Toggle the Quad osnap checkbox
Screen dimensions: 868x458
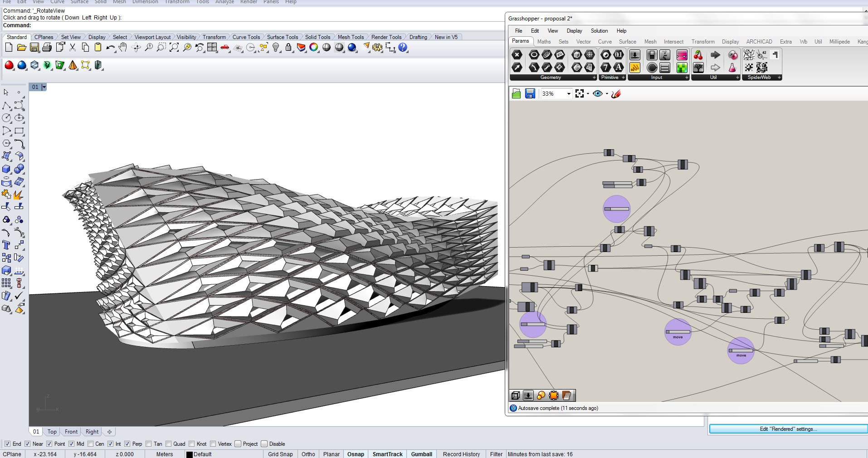point(169,444)
